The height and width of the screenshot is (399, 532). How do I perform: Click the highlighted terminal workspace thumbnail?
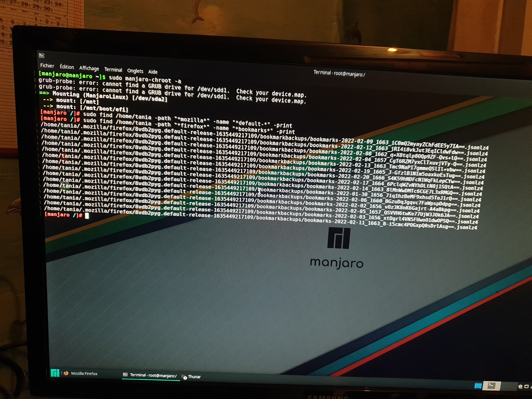[x=491, y=386]
